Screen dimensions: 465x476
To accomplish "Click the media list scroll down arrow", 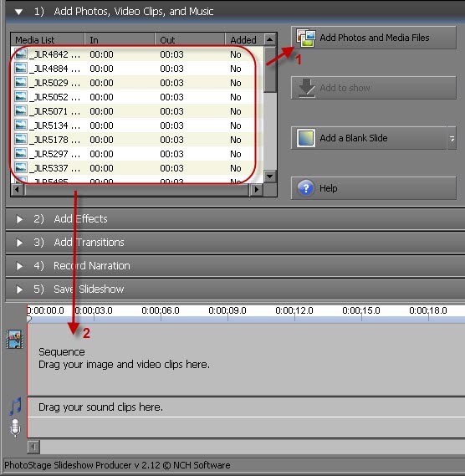I will point(270,176).
